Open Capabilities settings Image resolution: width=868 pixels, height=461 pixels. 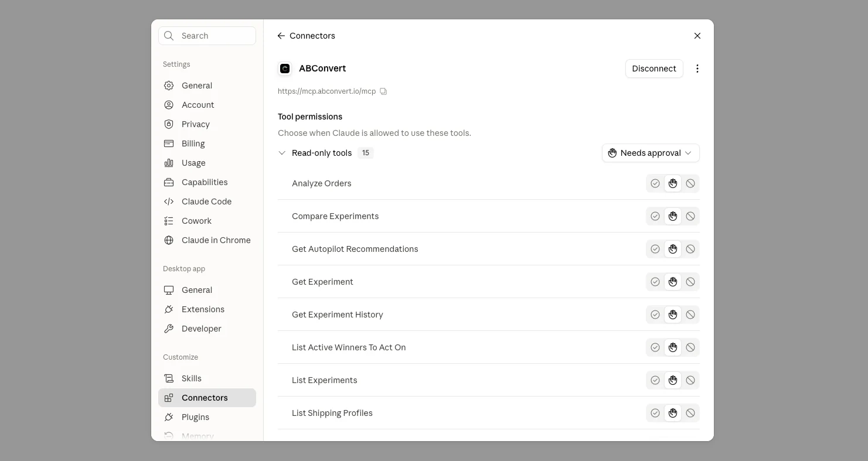[x=207, y=182]
